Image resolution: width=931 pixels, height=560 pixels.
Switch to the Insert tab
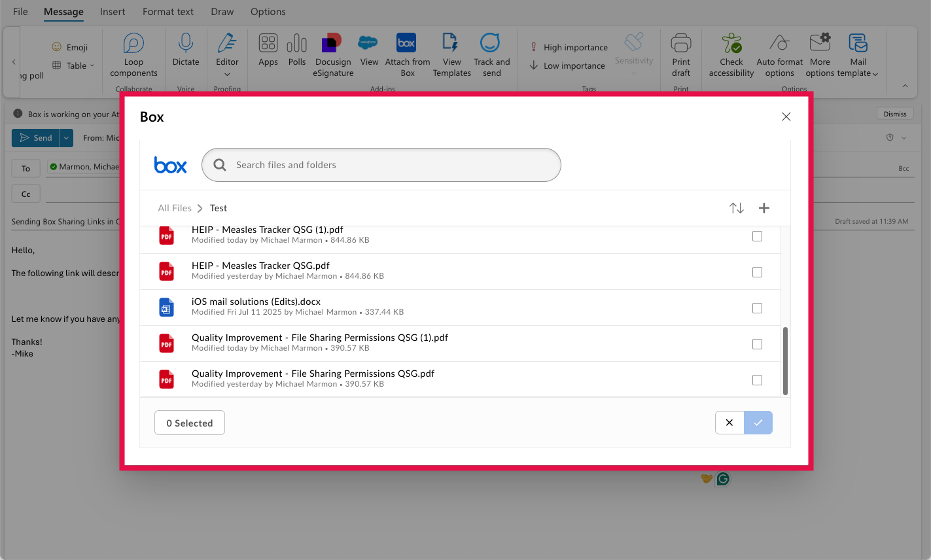pyautogui.click(x=113, y=12)
